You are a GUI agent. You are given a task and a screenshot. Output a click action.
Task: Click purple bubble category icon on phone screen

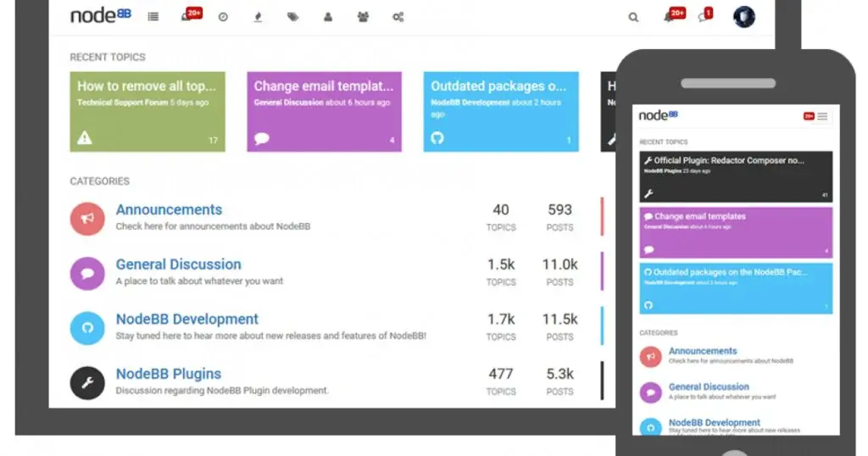650,393
